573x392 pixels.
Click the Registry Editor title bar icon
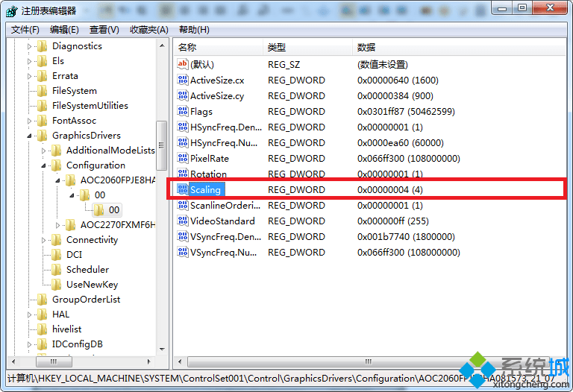click(x=12, y=11)
